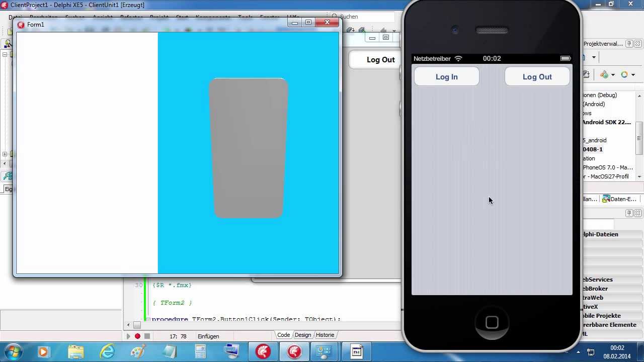Select the (Android) tree item
Image resolution: width=644 pixels, height=362 pixels.
(x=594, y=104)
